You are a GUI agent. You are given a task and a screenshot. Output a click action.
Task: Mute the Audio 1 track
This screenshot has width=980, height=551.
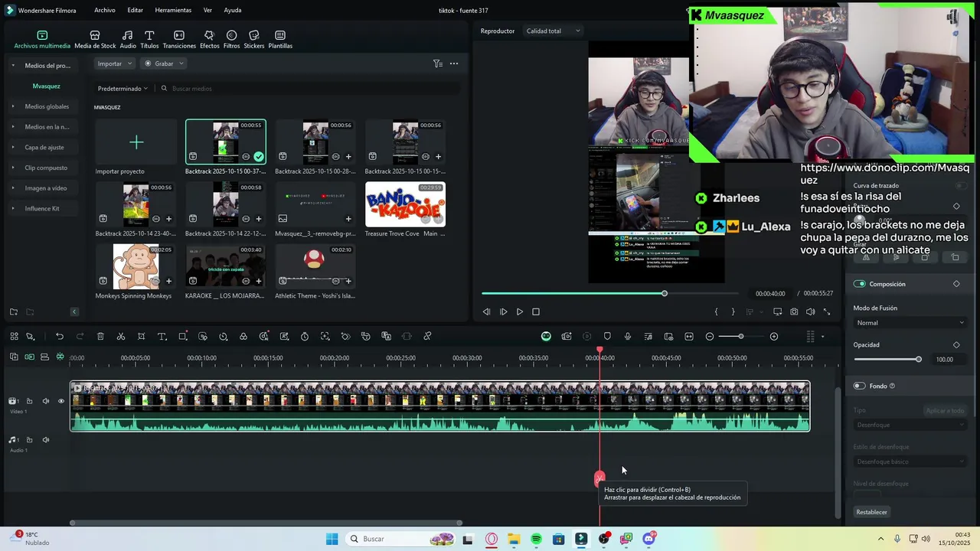coord(45,440)
